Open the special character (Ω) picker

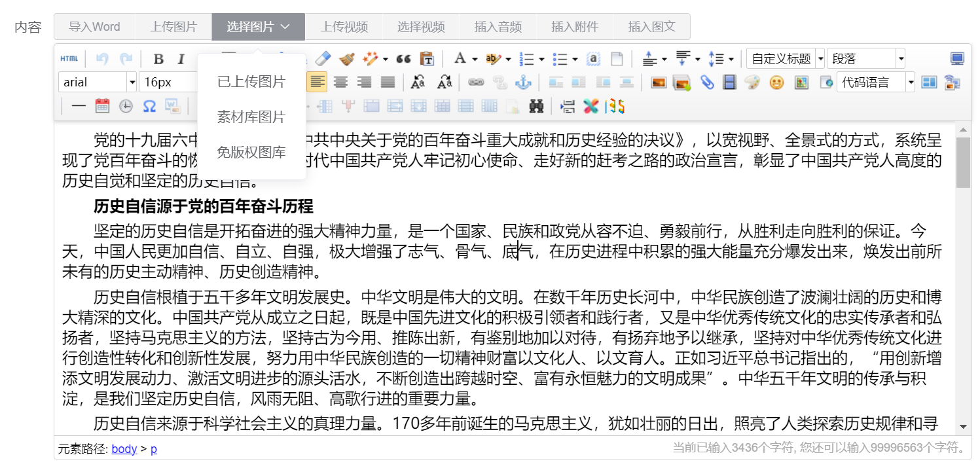coord(149,105)
